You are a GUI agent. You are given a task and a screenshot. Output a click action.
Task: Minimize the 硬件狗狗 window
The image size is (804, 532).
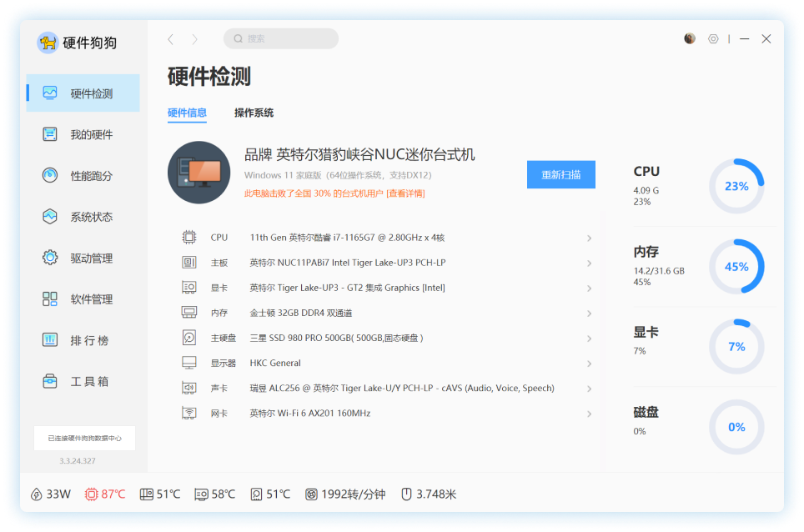(745, 39)
